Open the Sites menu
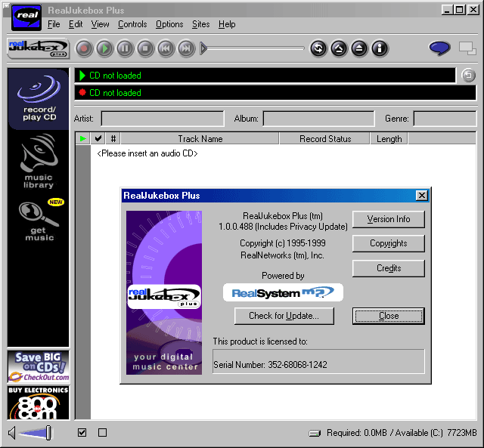 point(200,24)
